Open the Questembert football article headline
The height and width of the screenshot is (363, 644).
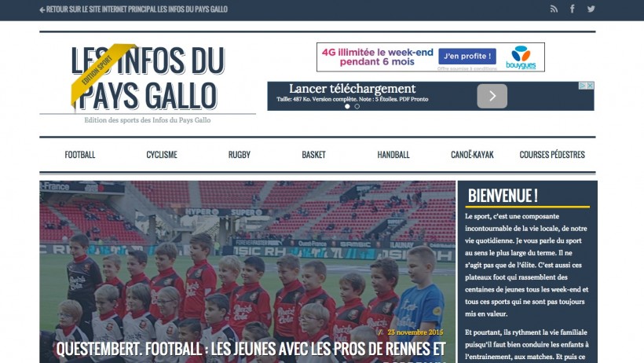(251, 350)
